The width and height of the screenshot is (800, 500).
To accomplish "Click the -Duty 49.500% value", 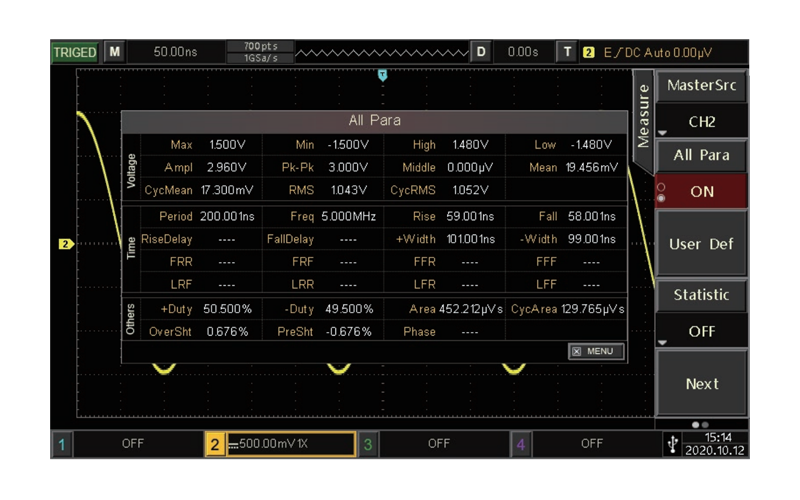I will click(x=349, y=309).
